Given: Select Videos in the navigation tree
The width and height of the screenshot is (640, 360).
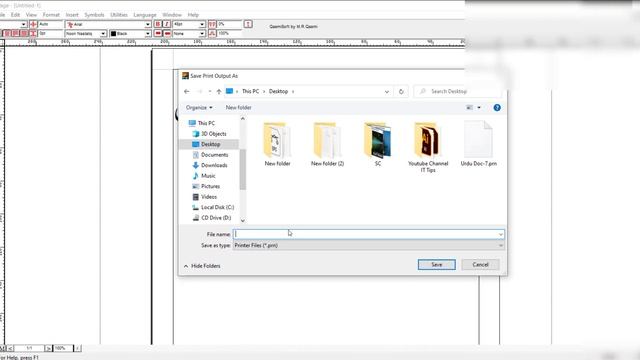Looking at the screenshot, I should click(x=204, y=197).
